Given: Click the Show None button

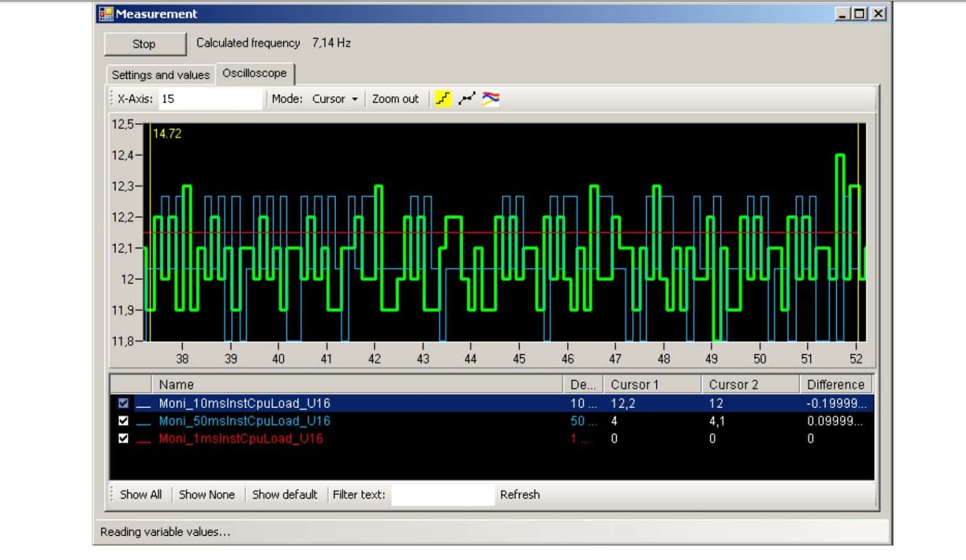Looking at the screenshot, I should tap(206, 495).
